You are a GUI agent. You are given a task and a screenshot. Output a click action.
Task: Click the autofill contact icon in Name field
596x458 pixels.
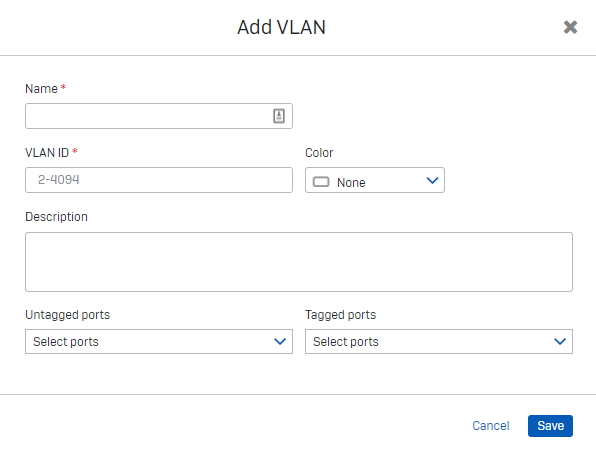279,116
